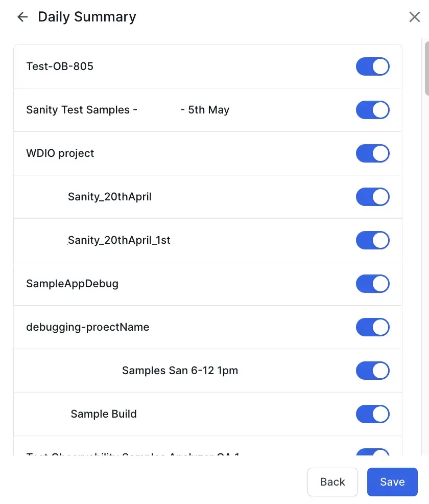Viewport: 429px width, 504px height.
Task: Click the SampleAppDebug project name
Action: tap(72, 284)
